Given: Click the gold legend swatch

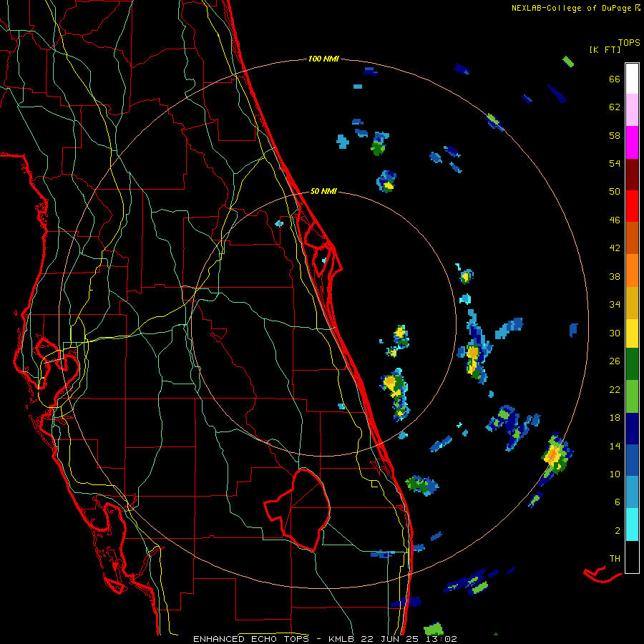Looking at the screenshot, I should coord(632,303).
